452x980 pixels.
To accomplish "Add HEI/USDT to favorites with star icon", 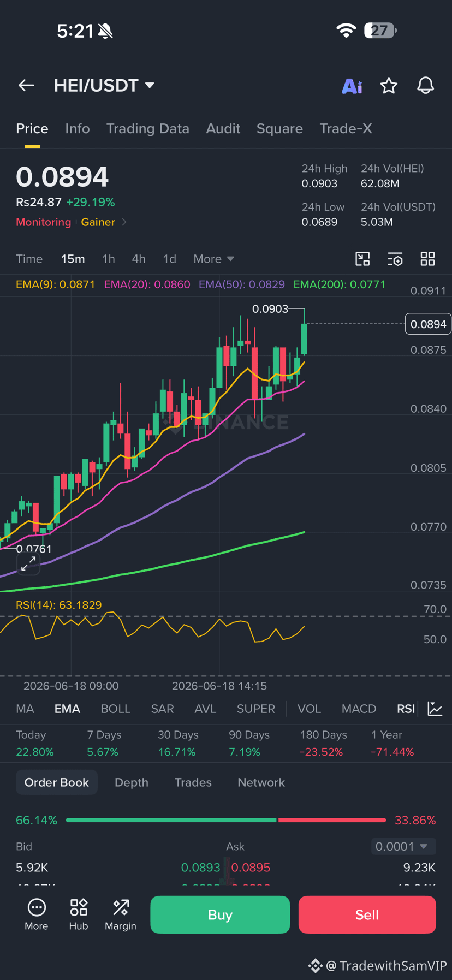I will (389, 85).
